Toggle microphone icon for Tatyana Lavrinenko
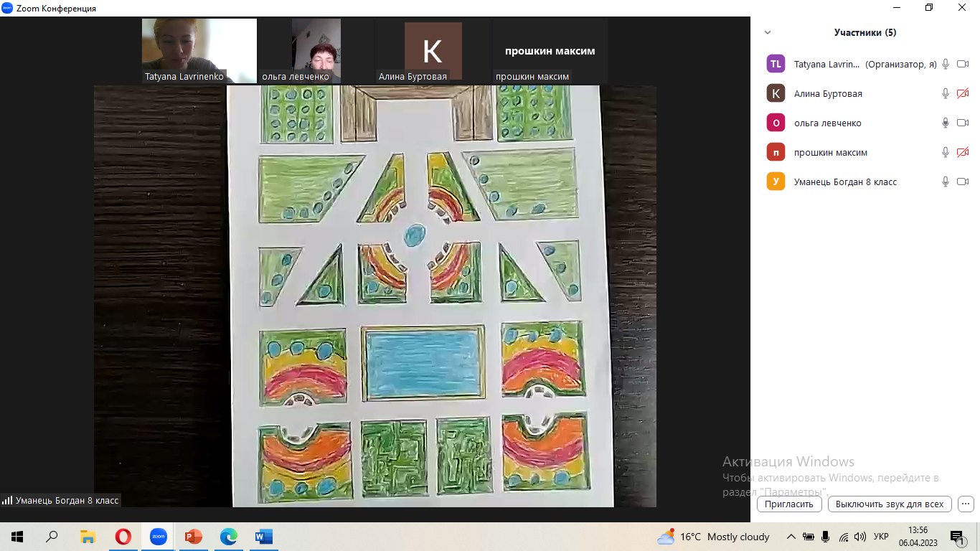 [x=946, y=64]
